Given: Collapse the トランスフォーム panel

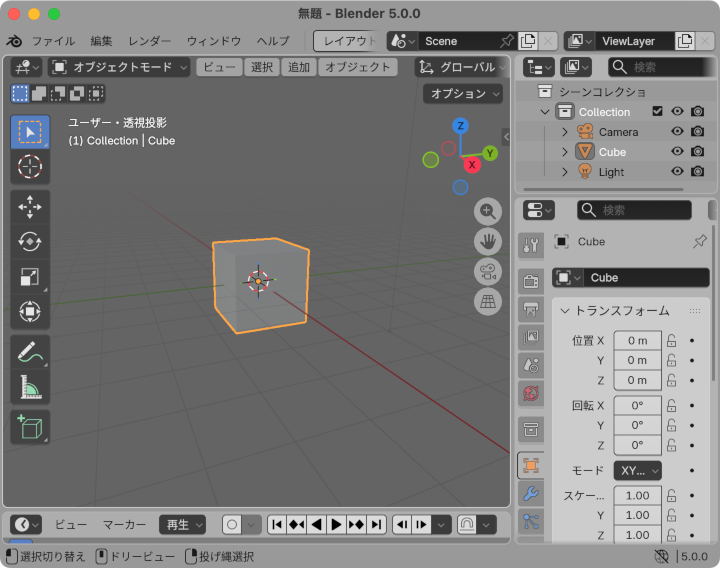Looking at the screenshot, I should 565,311.
